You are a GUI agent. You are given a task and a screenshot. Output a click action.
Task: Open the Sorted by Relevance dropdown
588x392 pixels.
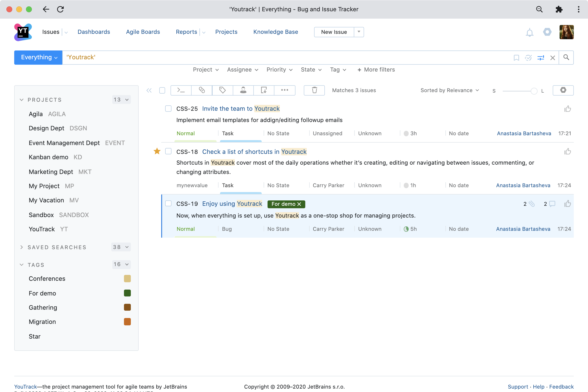coord(450,90)
